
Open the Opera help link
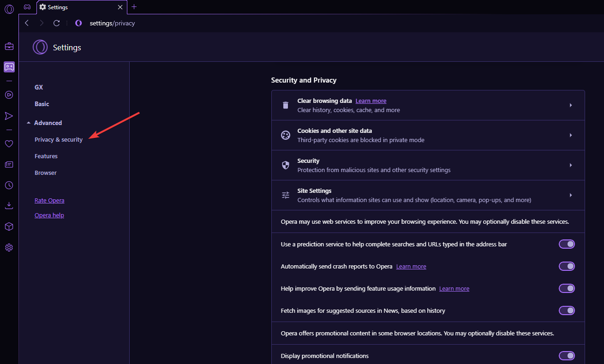pyautogui.click(x=49, y=215)
